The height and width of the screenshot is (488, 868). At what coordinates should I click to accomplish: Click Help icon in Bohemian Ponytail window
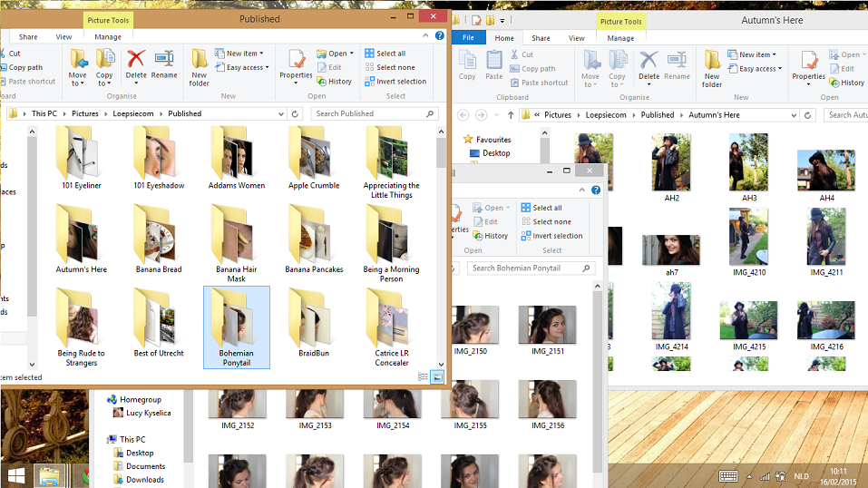[x=596, y=190]
